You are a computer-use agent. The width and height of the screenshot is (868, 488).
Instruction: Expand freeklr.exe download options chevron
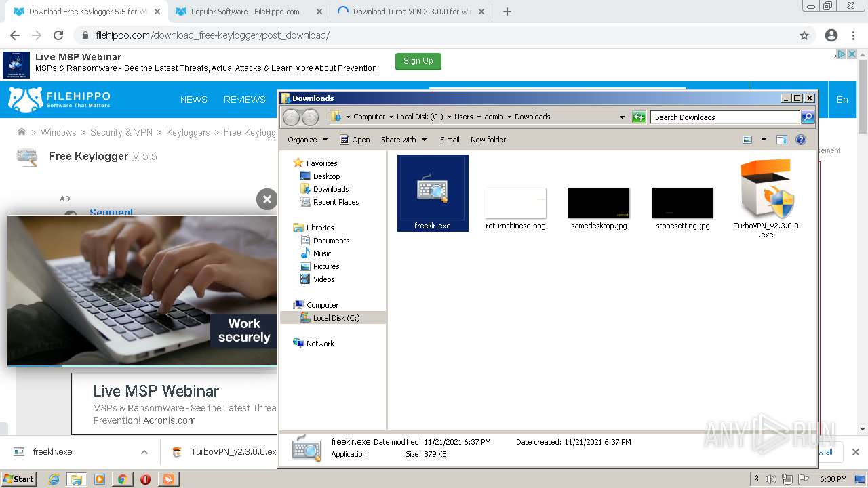point(144,452)
